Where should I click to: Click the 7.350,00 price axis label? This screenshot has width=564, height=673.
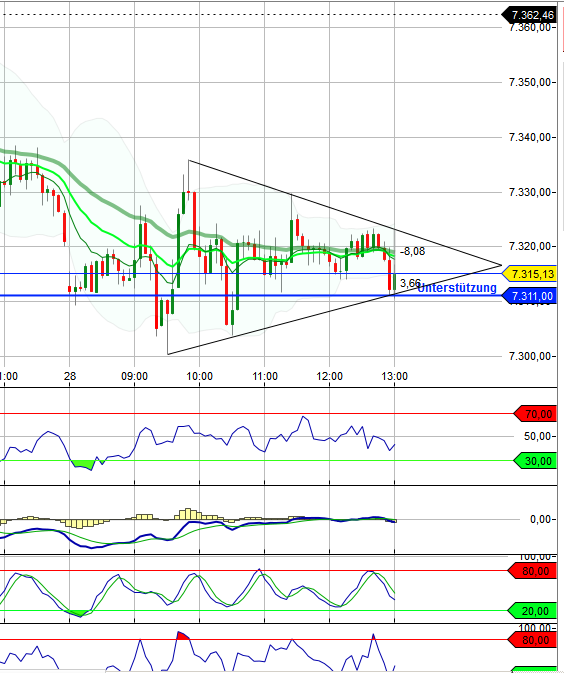[529, 82]
